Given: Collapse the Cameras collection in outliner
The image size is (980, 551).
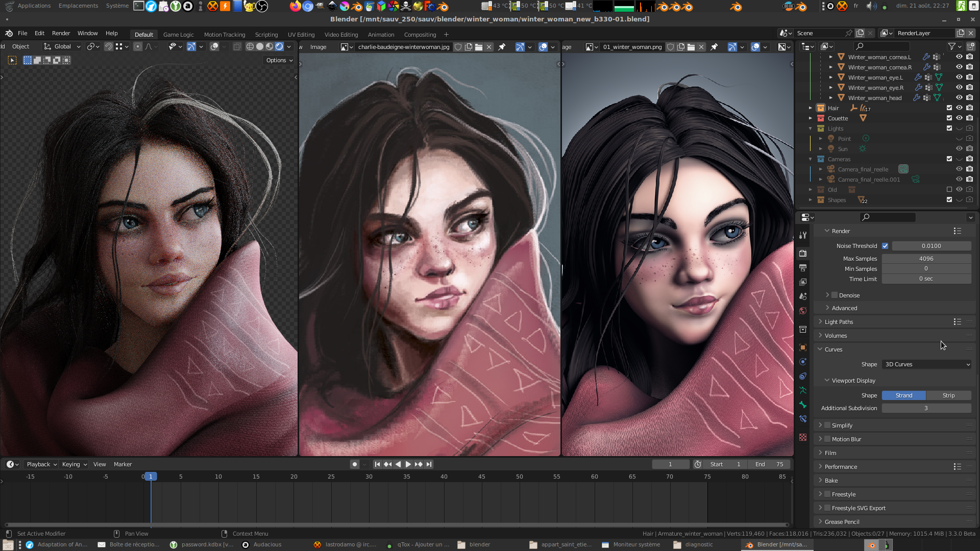Looking at the screenshot, I should (x=810, y=159).
